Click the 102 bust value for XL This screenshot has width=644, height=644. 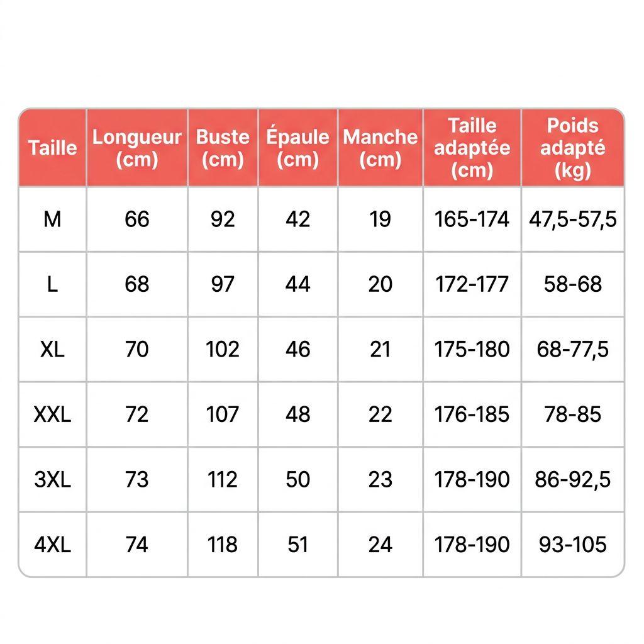(223, 350)
